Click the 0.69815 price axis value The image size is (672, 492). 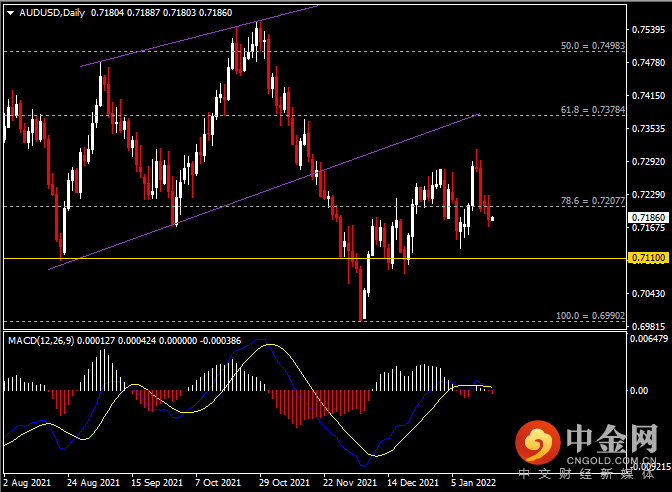click(648, 327)
